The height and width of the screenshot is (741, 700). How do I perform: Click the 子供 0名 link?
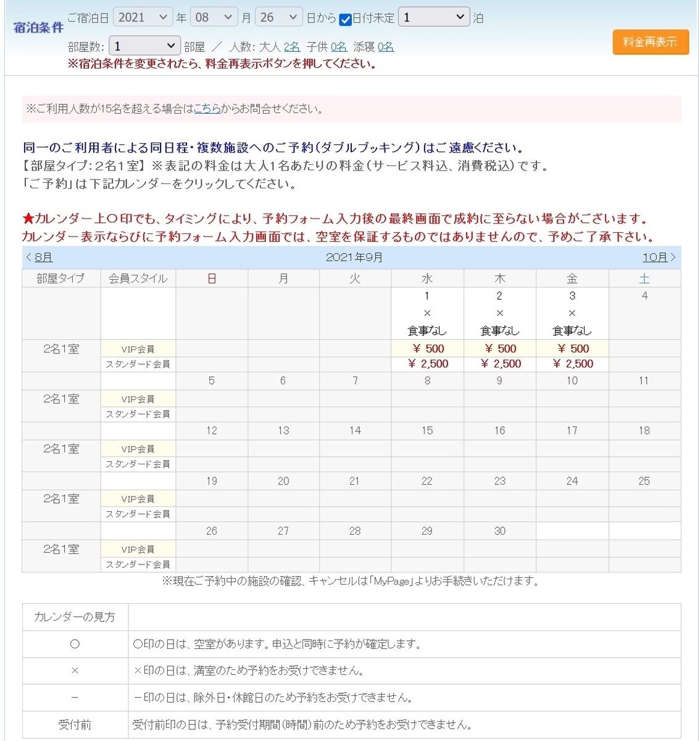click(x=338, y=47)
